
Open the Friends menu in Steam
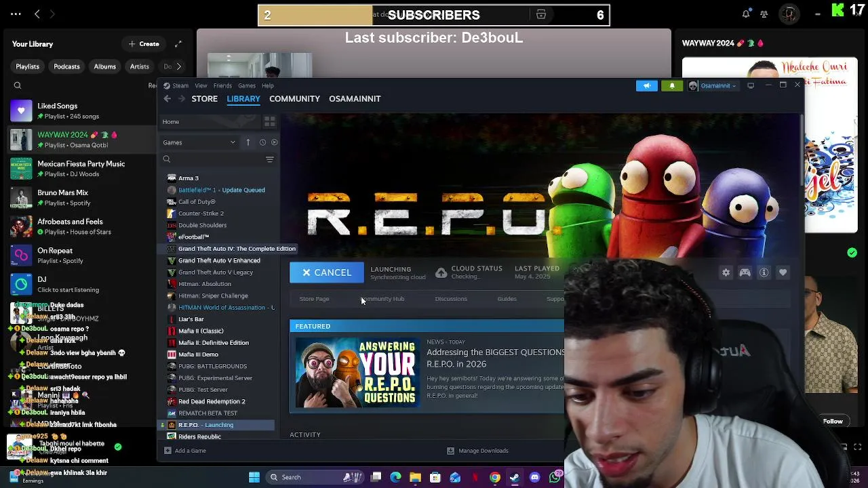point(222,85)
